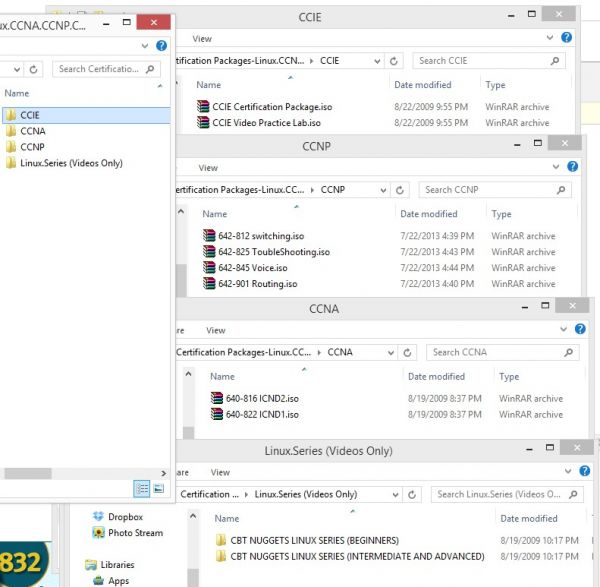Refresh the CCNP folder view
This screenshot has height=587, width=600.
[399, 190]
